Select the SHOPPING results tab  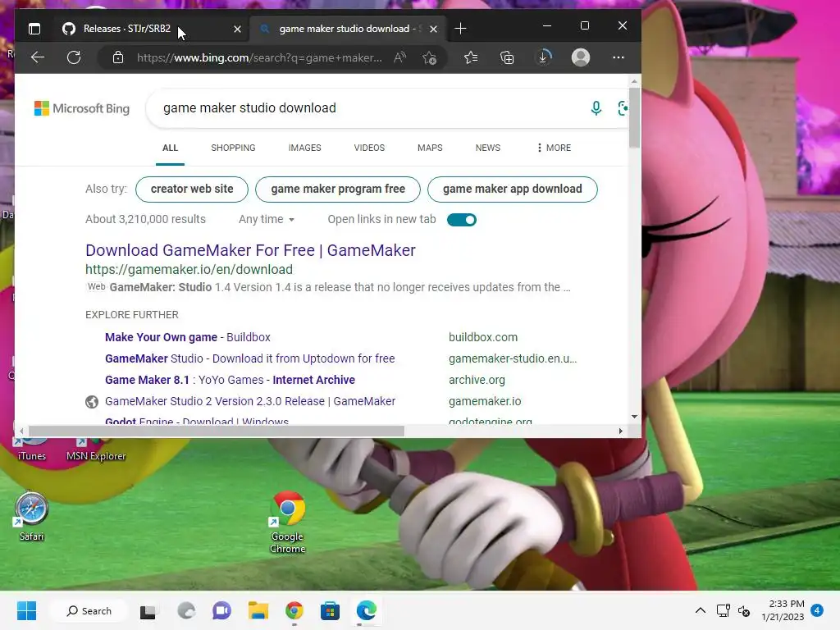(233, 148)
